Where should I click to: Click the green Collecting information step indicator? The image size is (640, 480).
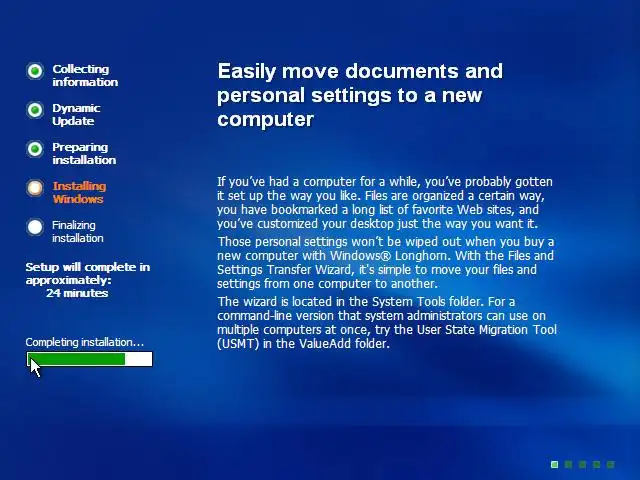coord(35,71)
